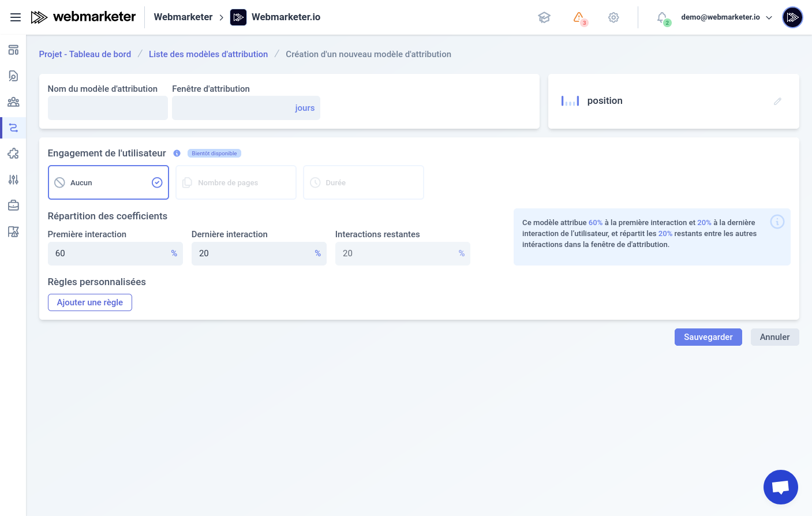Screen dimensions: 812x516
Task: Click the Webmarketer.io project icon in header
Action: point(238,17)
